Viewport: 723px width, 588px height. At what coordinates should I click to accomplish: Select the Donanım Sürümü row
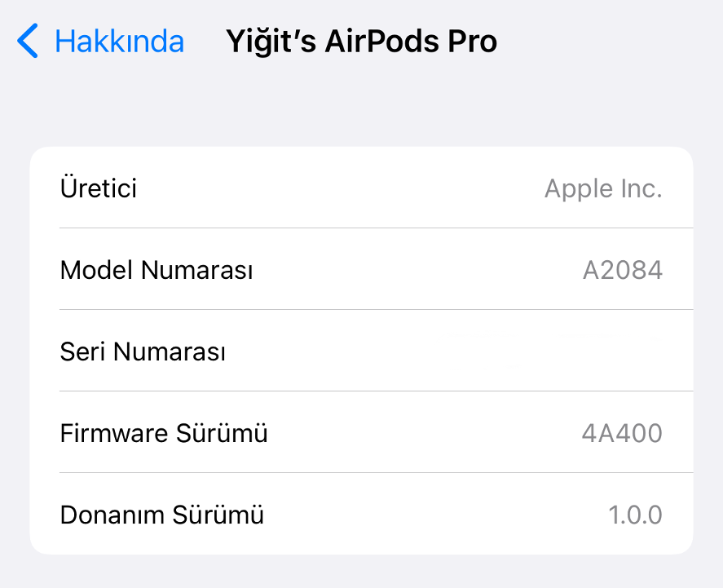(x=361, y=515)
